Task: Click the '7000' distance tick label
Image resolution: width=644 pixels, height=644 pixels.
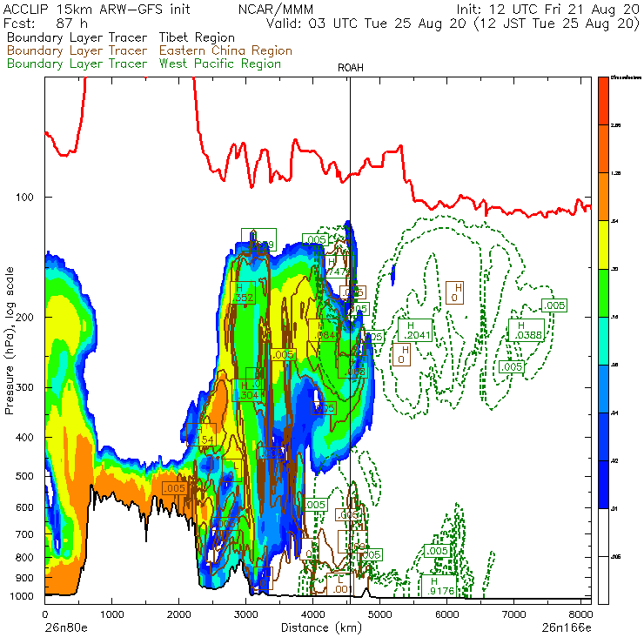Action: point(513,614)
